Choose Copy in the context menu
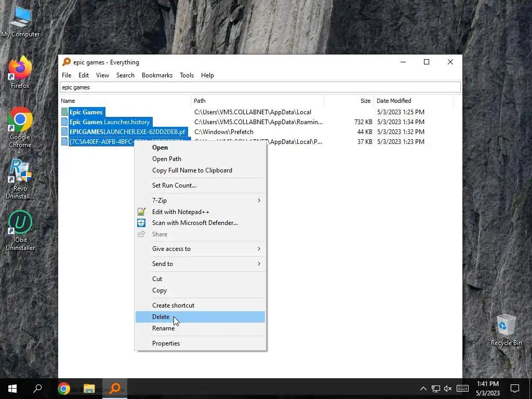Image resolution: width=532 pixels, height=399 pixels. pyautogui.click(x=200, y=290)
